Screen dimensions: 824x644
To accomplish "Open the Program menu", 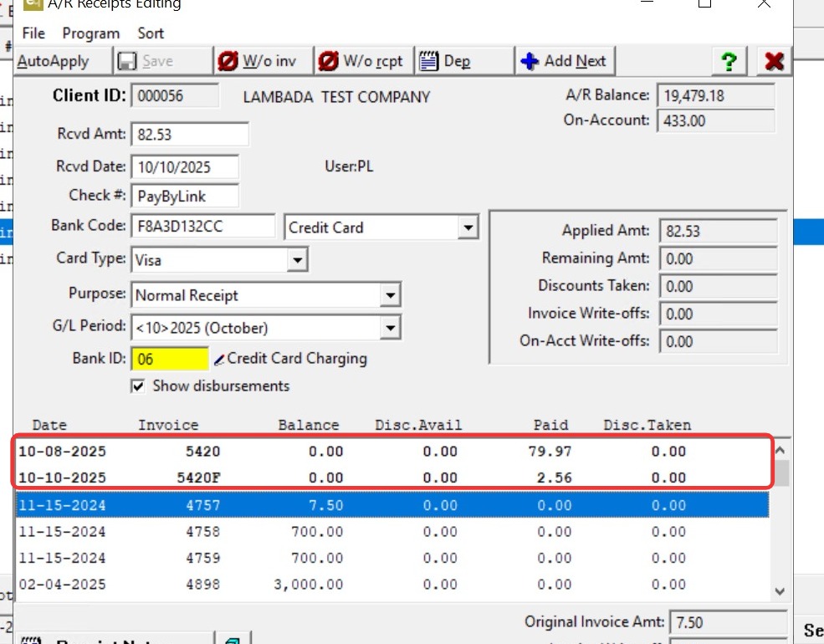I will [91, 33].
